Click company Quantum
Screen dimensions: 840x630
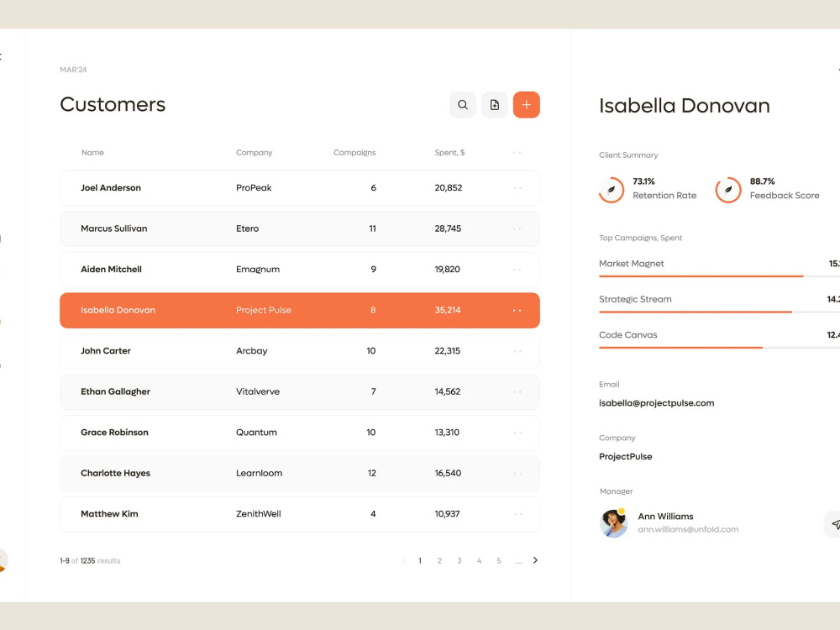(256, 433)
